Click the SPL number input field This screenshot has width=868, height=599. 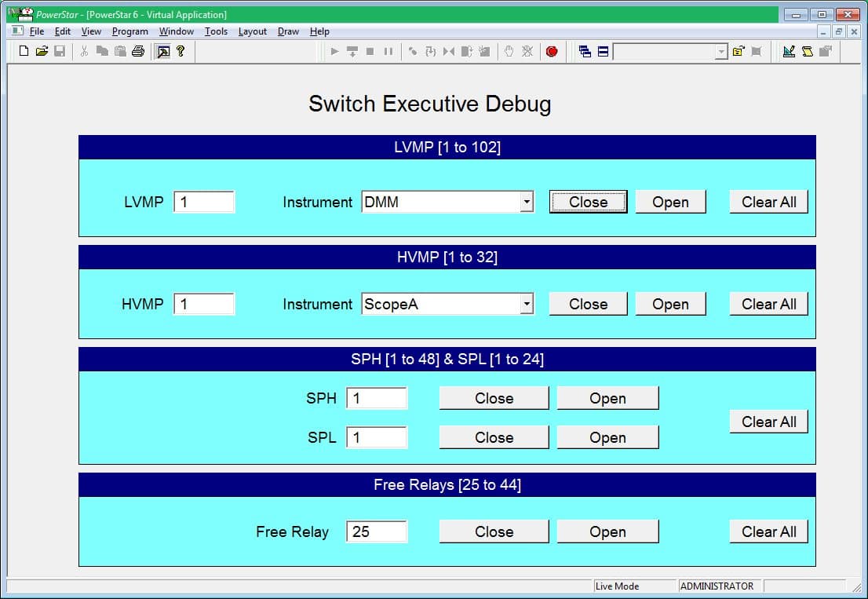[377, 437]
